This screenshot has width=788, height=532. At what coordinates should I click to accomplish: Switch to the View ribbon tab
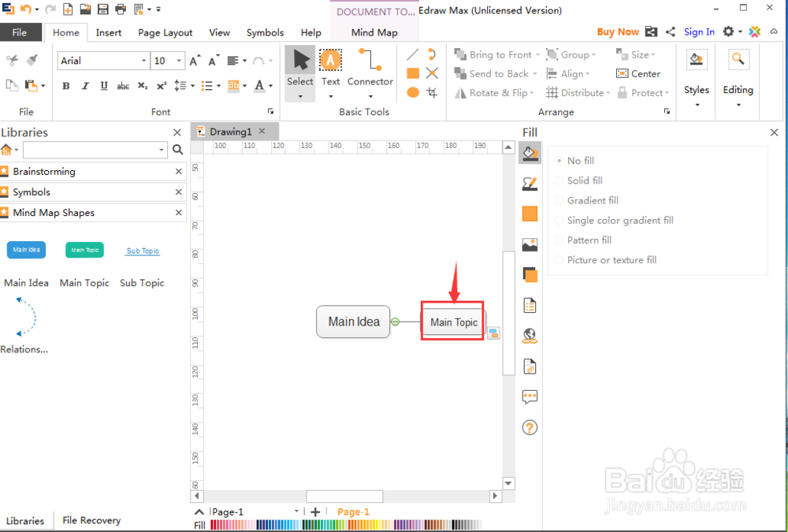[219, 32]
